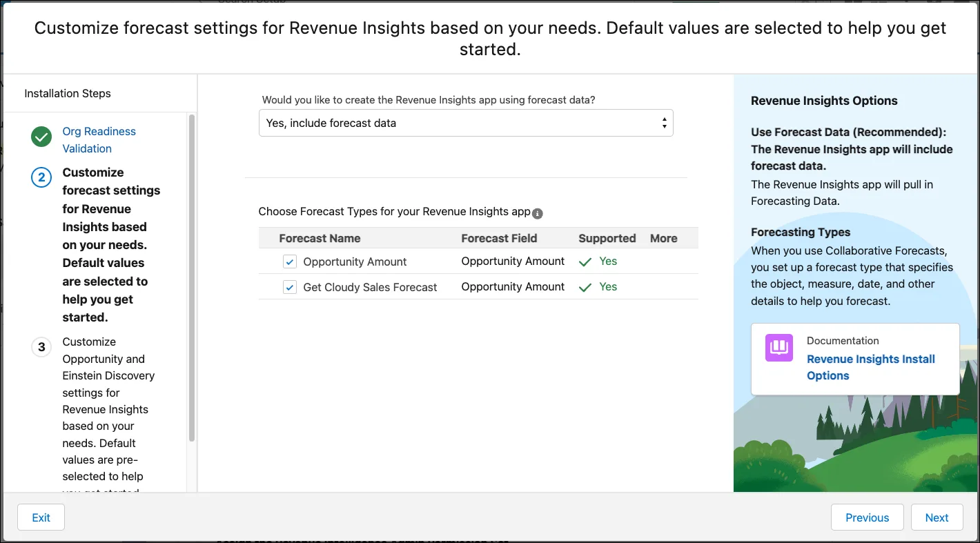Click Opportunity Amount field cell in first row

[513, 261]
